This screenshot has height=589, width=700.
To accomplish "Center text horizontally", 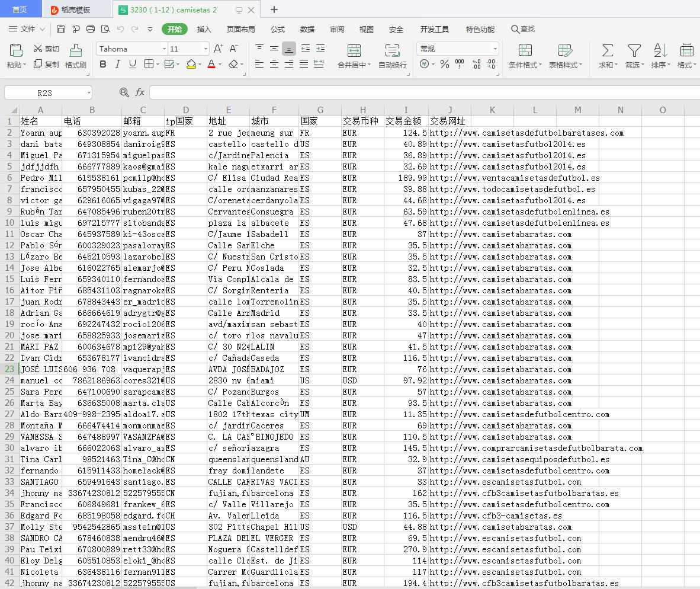I will click(x=274, y=64).
